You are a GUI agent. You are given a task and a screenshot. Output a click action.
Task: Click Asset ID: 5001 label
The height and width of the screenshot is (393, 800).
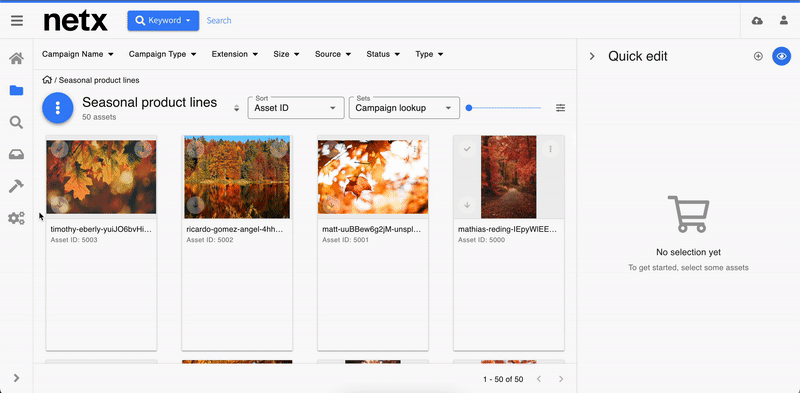pos(345,240)
